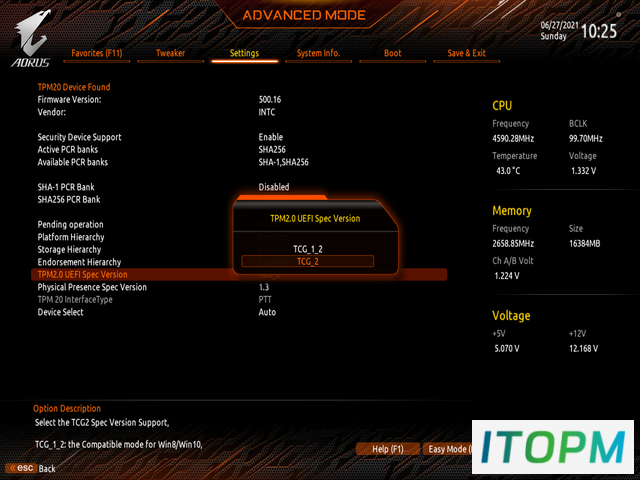
Task: Click the 06/27/2021 date display
Action: (559, 25)
